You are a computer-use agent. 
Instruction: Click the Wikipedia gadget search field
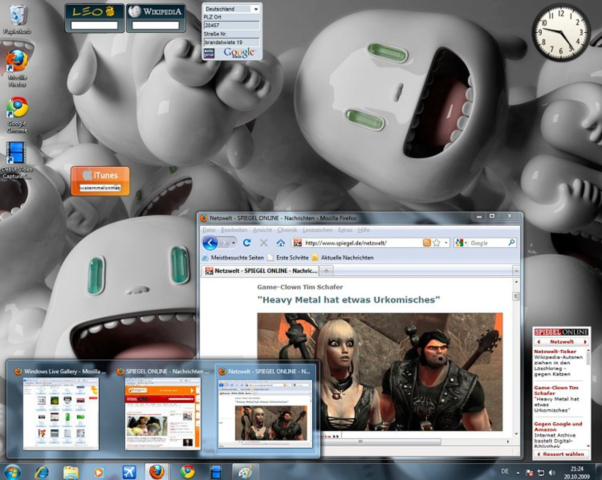[155, 25]
